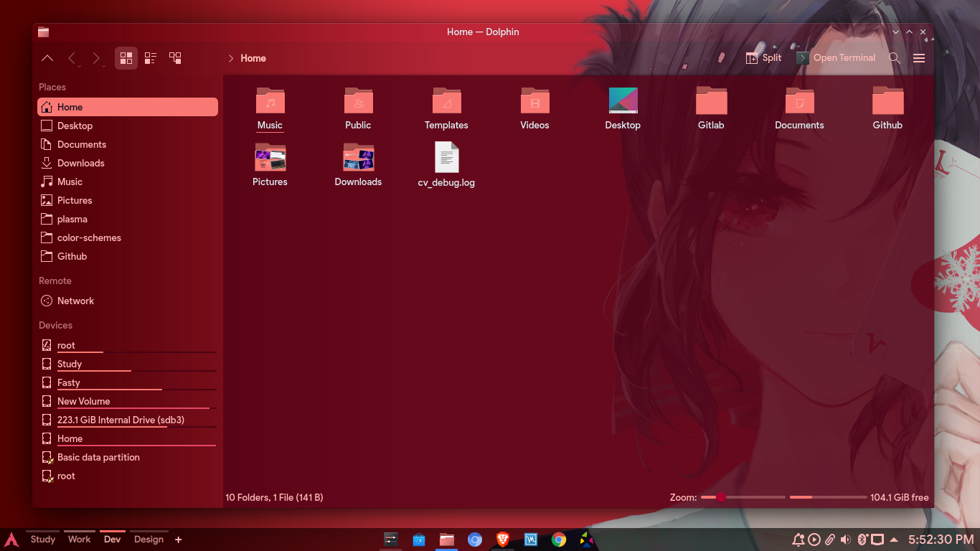This screenshot has height=551, width=980.
Task: Select the Home device in Devices
Action: tap(128, 438)
